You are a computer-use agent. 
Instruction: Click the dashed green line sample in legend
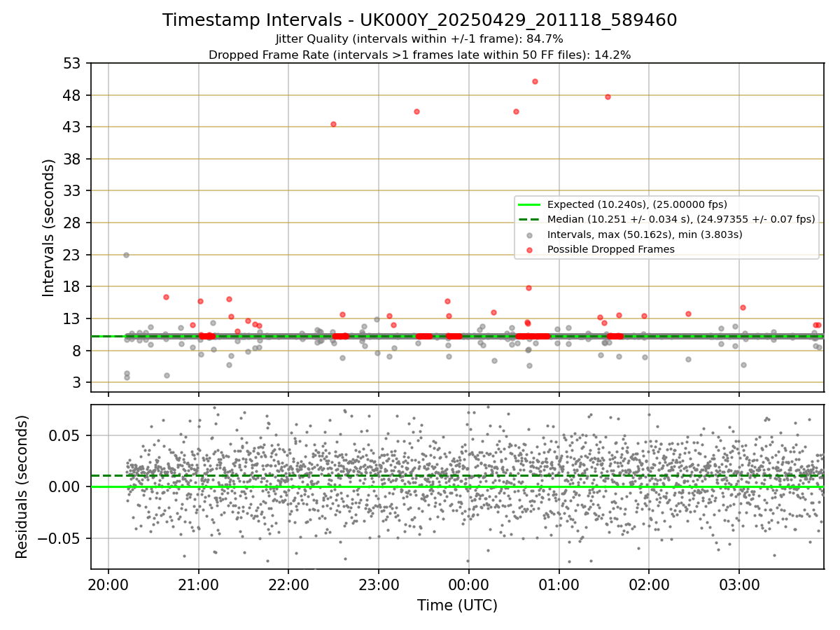point(530,219)
